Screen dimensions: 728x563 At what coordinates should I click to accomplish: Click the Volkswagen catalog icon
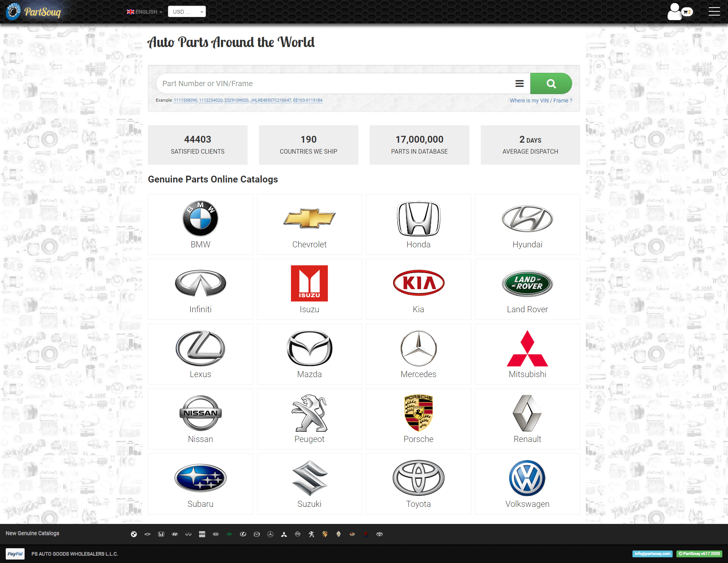coord(527,479)
